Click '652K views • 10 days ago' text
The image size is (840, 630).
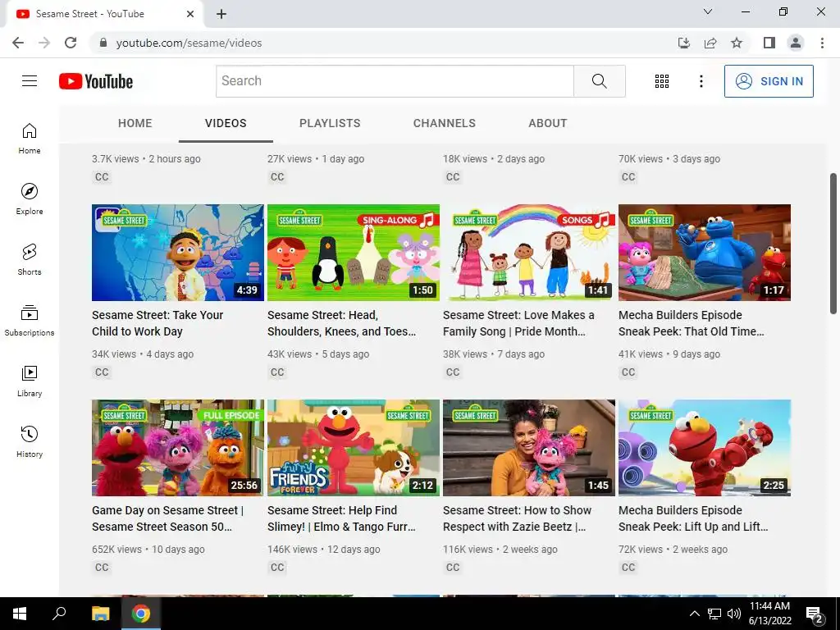[148, 550]
